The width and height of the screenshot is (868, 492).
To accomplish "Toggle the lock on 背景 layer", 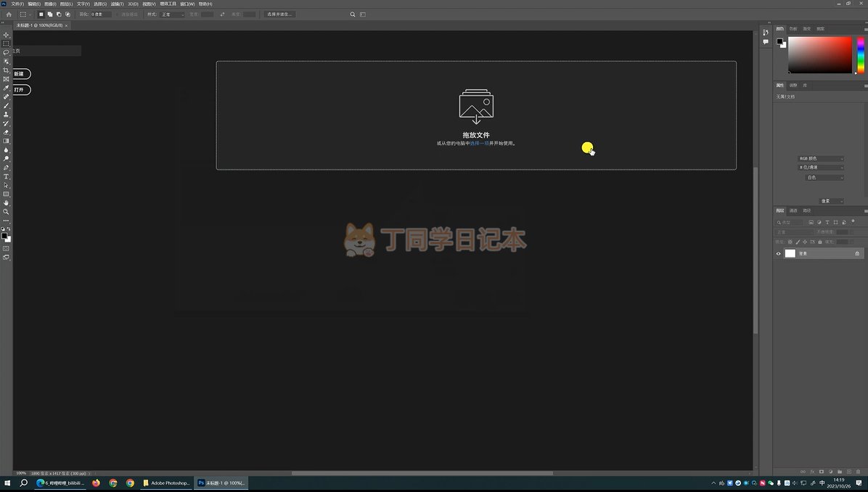I will tap(857, 253).
